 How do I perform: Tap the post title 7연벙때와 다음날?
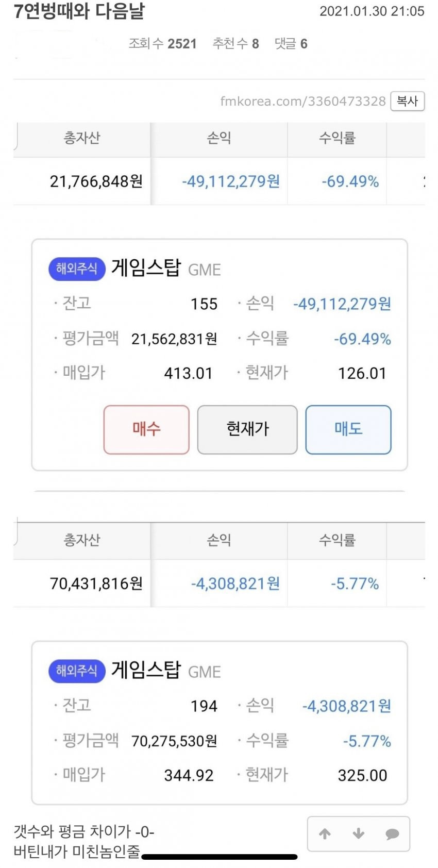(x=79, y=11)
